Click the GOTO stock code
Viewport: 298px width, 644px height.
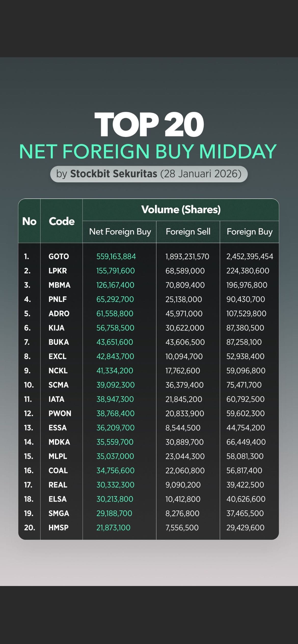pos(59,256)
